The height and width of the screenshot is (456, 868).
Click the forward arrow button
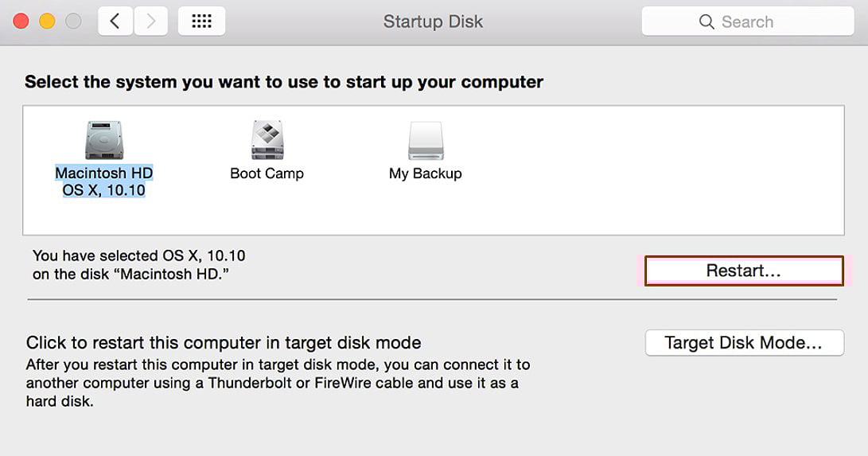pos(150,21)
